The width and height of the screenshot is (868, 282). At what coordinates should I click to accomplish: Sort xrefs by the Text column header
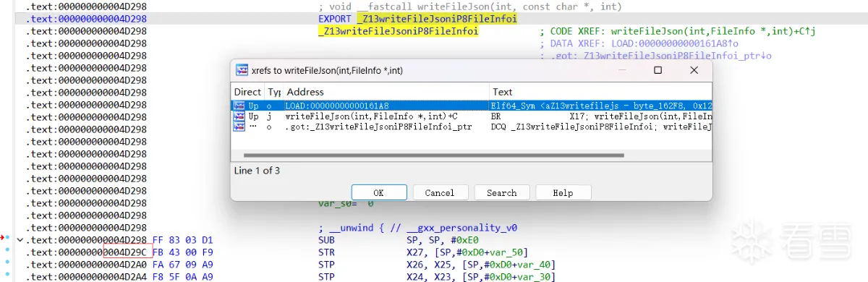click(x=600, y=92)
